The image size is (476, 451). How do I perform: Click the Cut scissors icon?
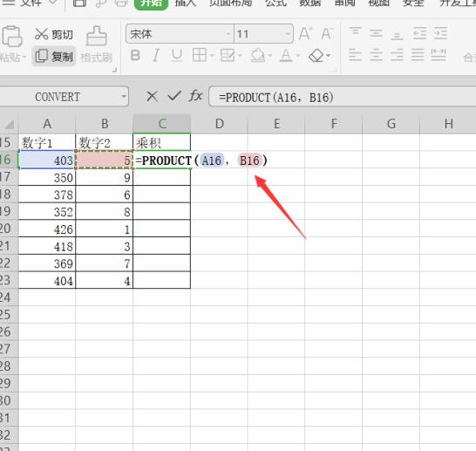pyautogui.click(x=41, y=34)
